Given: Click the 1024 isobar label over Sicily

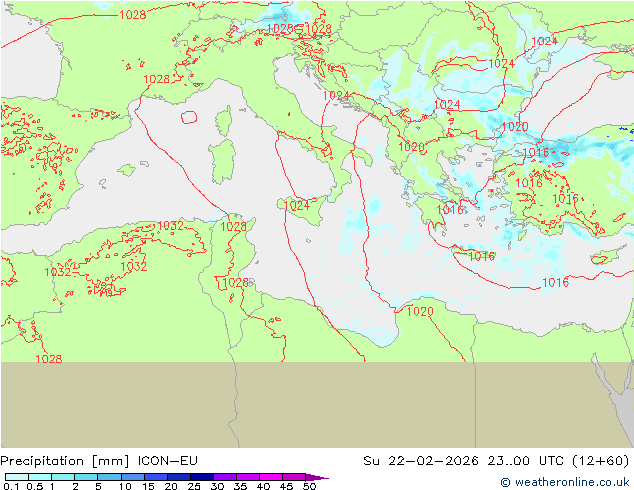Looking at the screenshot, I should (x=297, y=205).
